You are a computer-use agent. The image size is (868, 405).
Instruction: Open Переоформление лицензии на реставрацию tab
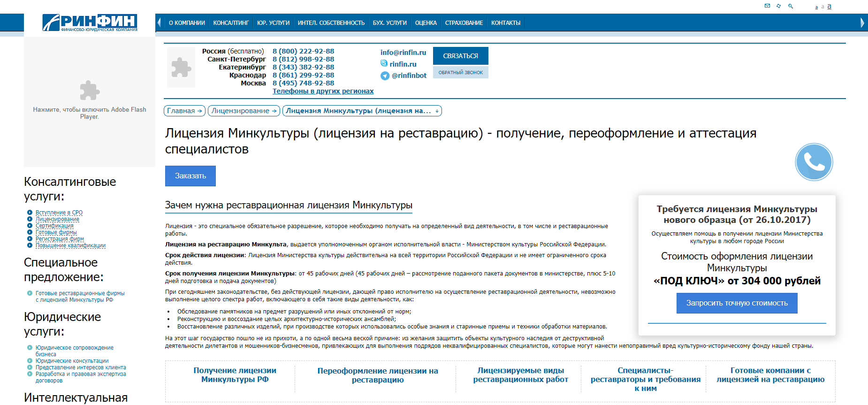(378, 375)
